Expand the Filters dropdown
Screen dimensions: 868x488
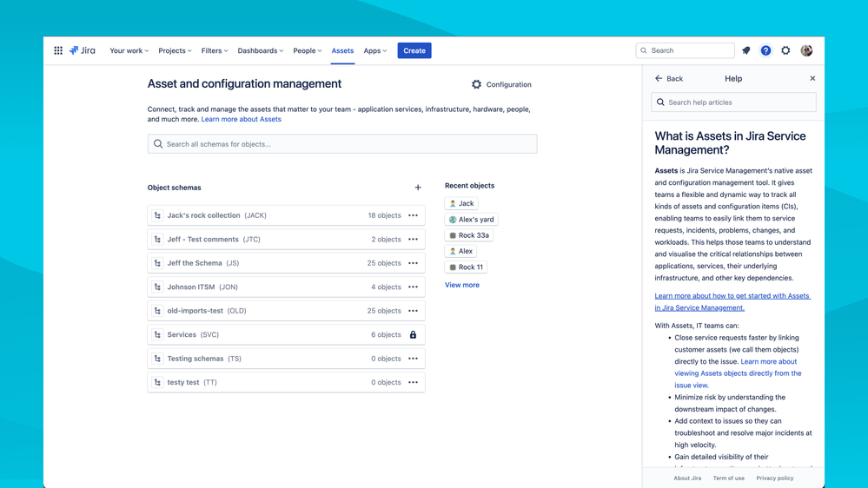click(x=215, y=50)
